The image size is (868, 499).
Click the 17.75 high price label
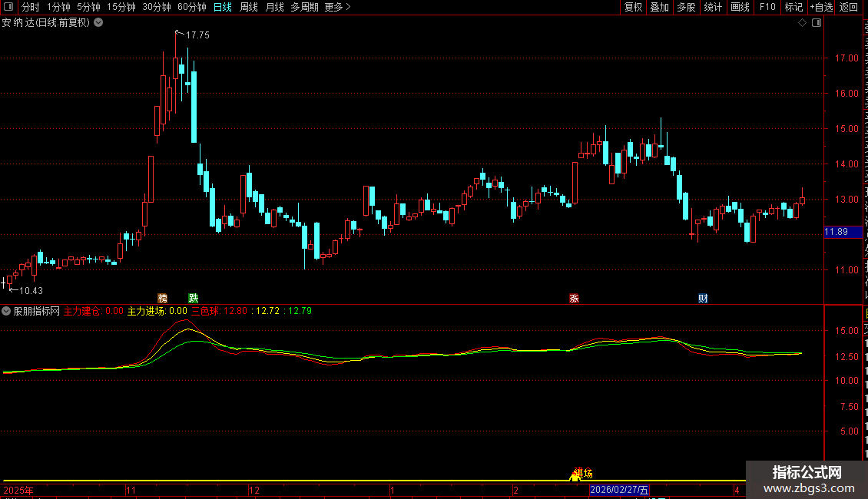tap(197, 35)
